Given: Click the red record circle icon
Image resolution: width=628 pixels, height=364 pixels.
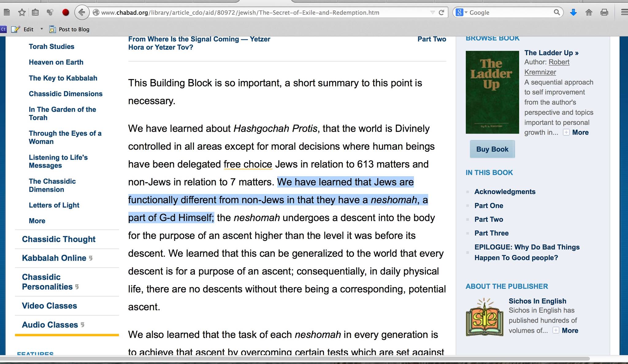Looking at the screenshot, I should [65, 13].
